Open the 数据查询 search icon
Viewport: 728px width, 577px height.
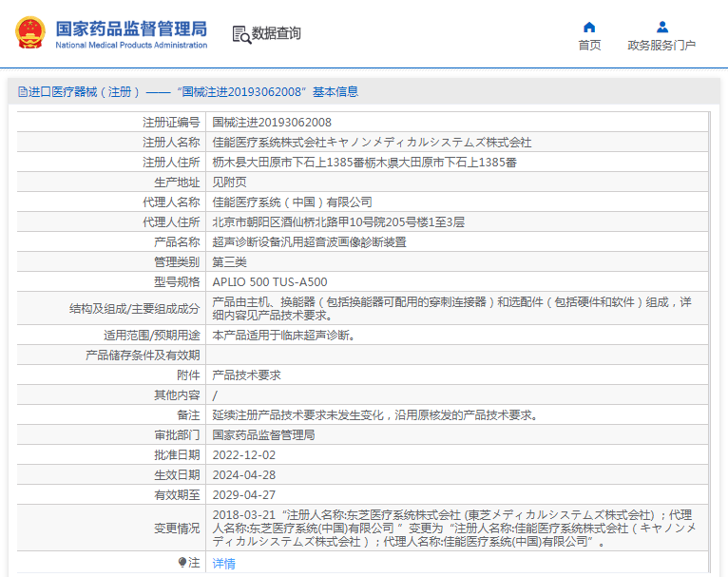[x=241, y=35]
